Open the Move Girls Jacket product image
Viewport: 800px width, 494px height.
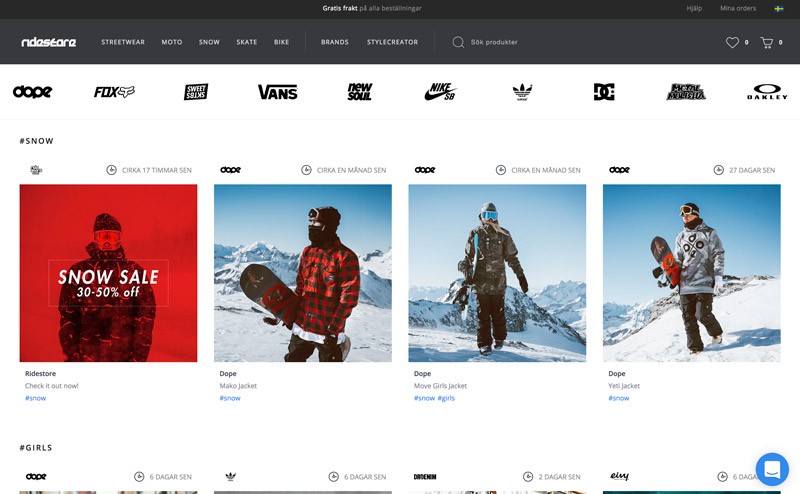pos(497,273)
